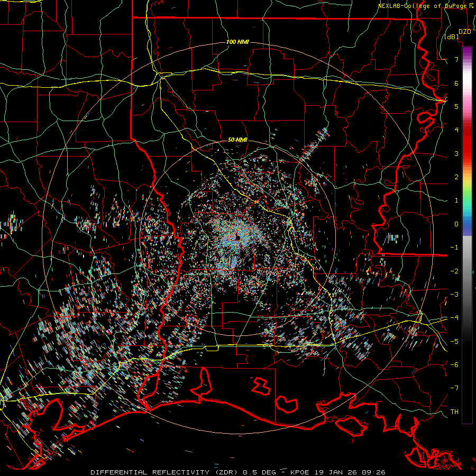Viewport: 476px width, 476px height.
Task: Click the "1" value on the color scale
Action: pyautogui.click(x=456, y=200)
